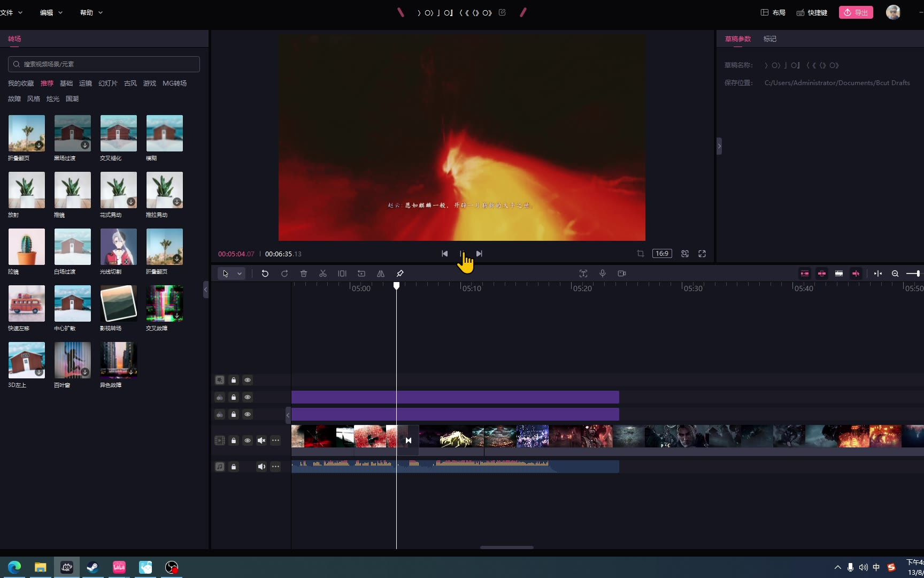The height and width of the screenshot is (578, 924).
Task: Click the timeline horizontal scrollbar
Action: 507,547
